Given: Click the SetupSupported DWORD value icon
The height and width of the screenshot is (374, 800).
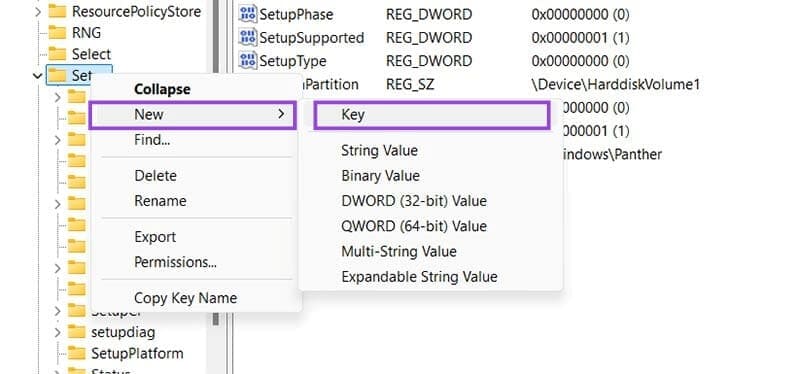Looking at the screenshot, I should pyautogui.click(x=248, y=37).
